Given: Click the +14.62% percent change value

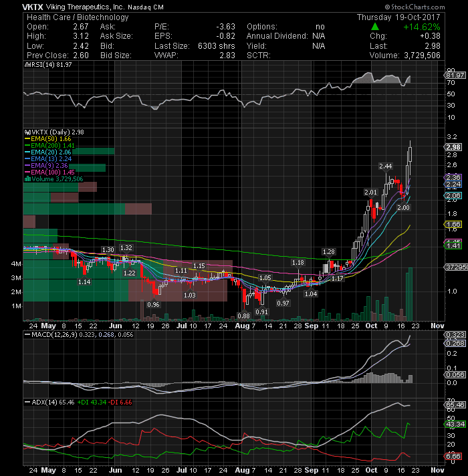Looking at the screenshot, I should (421, 27).
